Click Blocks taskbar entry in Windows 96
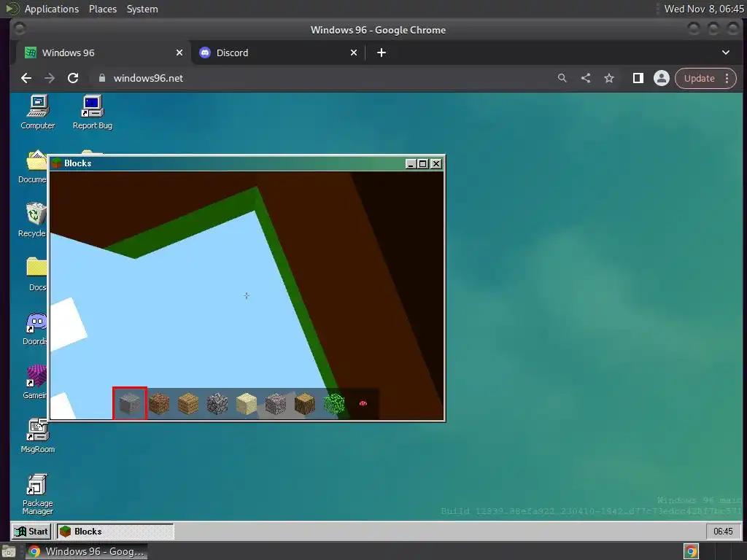Image resolution: width=747 pixels, height=560 pixels. tap(115, 532)
